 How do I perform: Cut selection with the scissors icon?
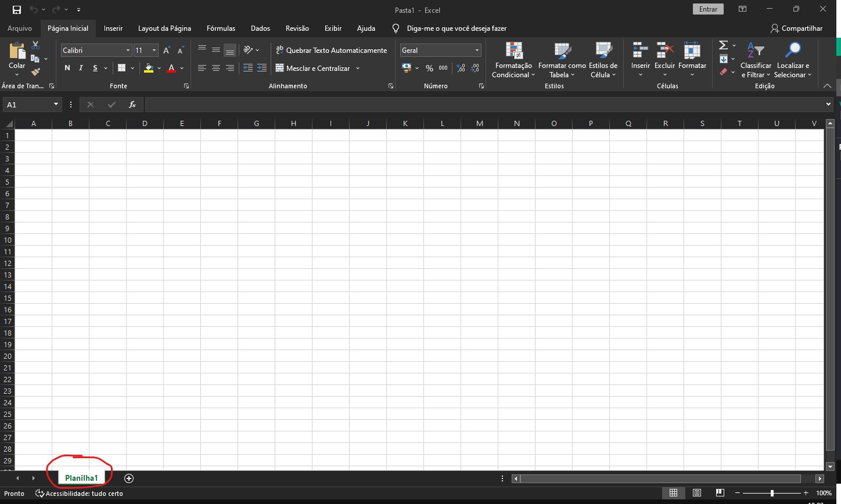click(x=35, y=45)
